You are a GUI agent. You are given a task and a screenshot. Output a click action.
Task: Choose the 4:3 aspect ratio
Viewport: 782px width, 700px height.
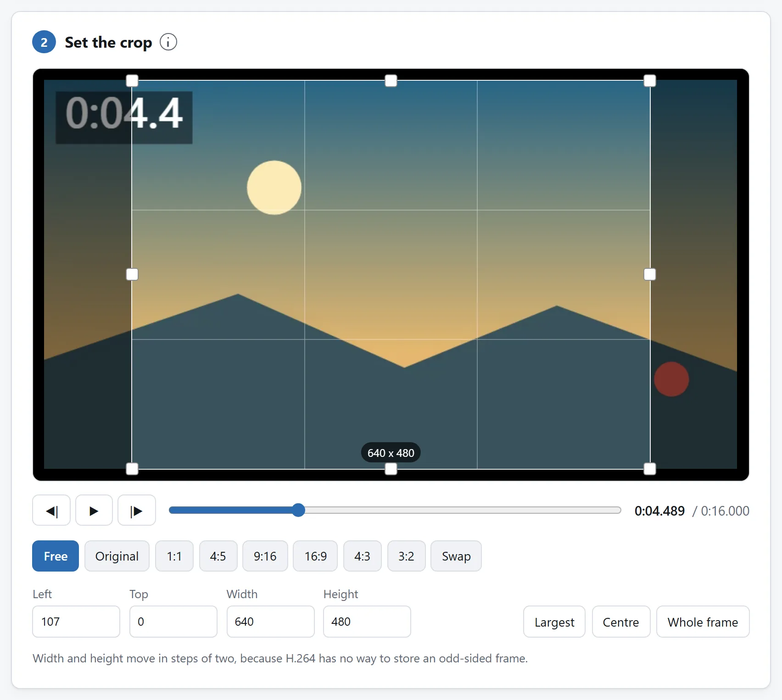pyautogui.click(x=363, y=556)
